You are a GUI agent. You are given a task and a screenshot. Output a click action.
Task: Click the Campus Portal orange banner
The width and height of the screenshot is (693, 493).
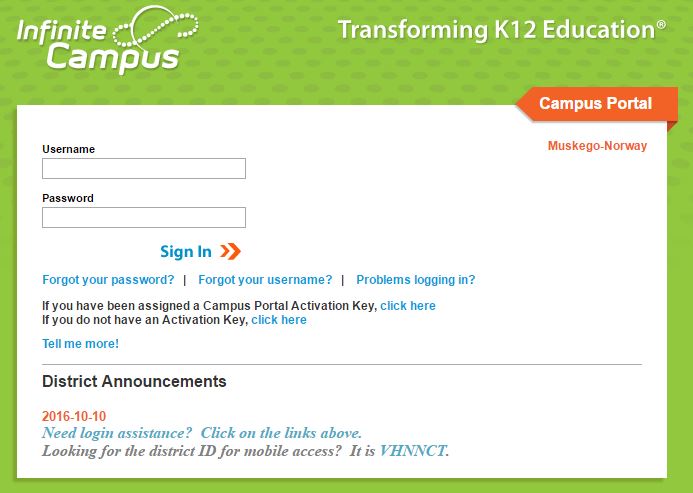pyautogui.click(x=596, y=104)
